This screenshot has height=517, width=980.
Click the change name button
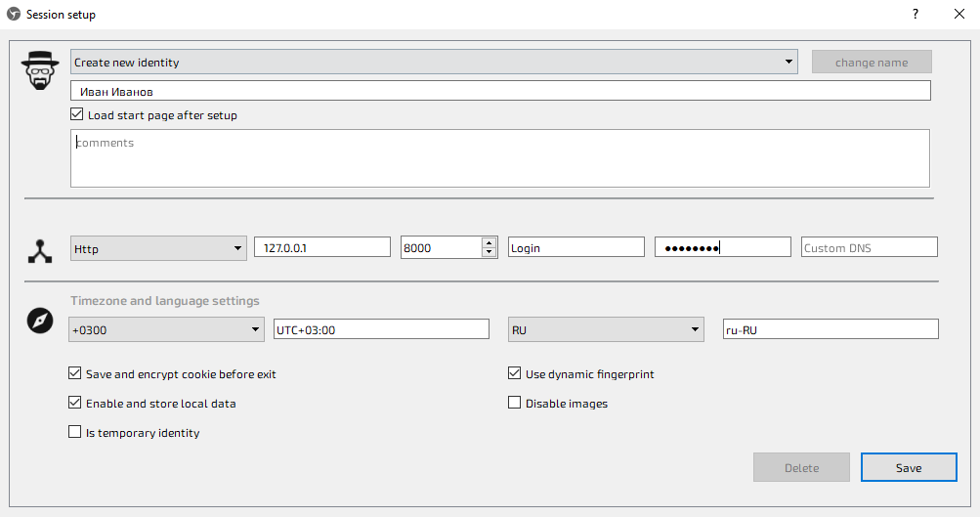point(872,63)
